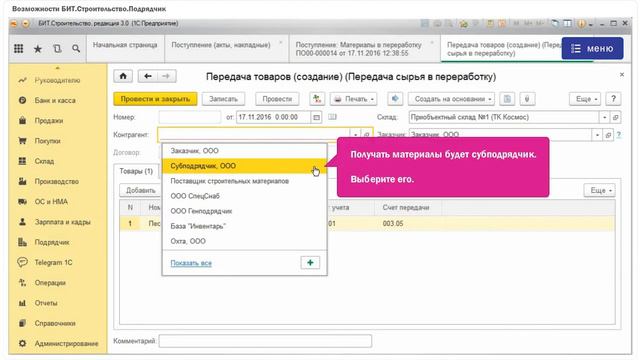Close the document form with X
Viewport: 640px width, 360px height.
pos(622,75)
